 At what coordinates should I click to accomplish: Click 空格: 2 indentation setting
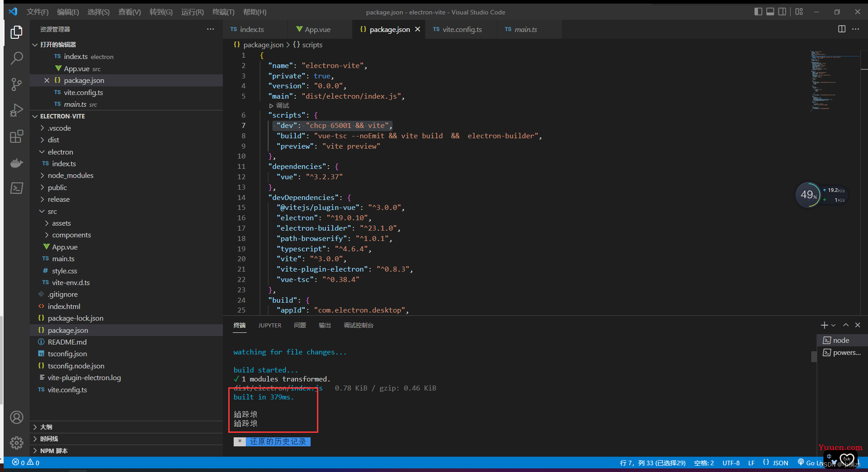pos(704,463)
